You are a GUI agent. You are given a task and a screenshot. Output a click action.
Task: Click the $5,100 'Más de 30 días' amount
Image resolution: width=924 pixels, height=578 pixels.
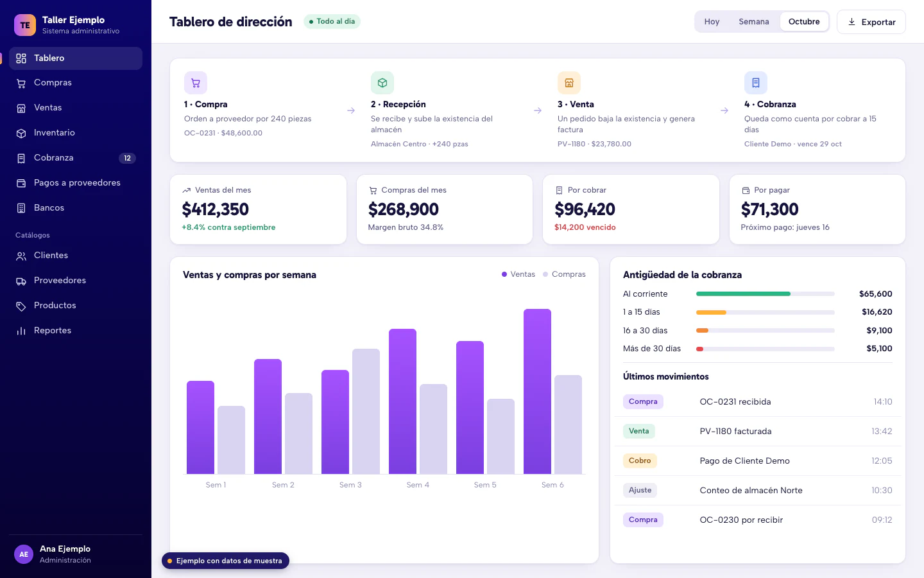pyautogui.click(x=879, y=349)
